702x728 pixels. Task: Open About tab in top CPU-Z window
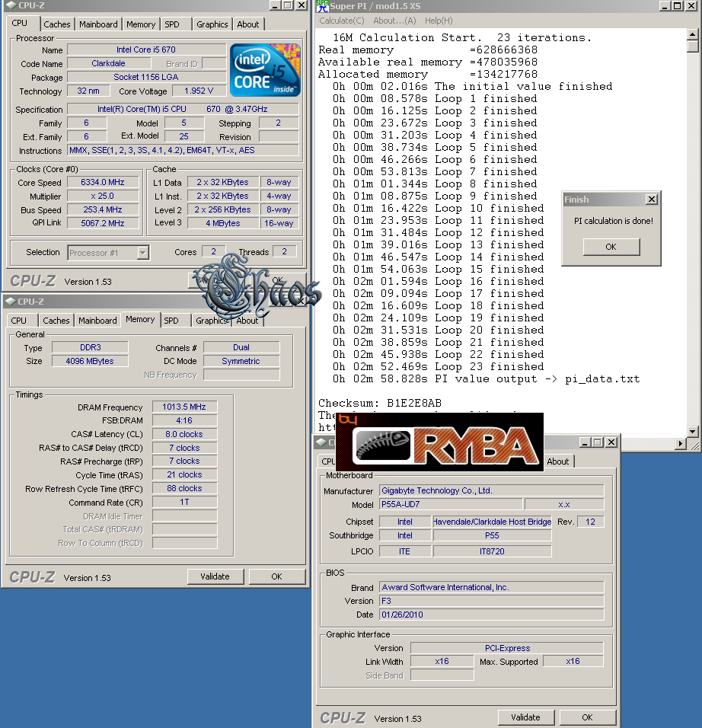point(248,24)
